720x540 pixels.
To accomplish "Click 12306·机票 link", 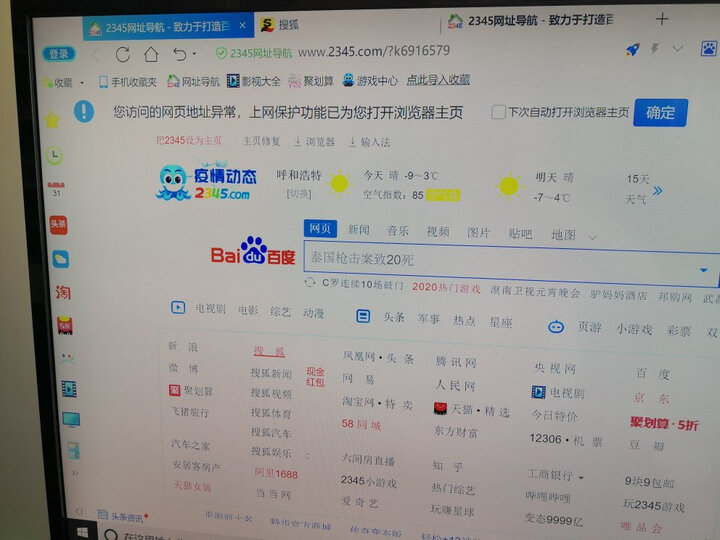I will tap(566, 440).
